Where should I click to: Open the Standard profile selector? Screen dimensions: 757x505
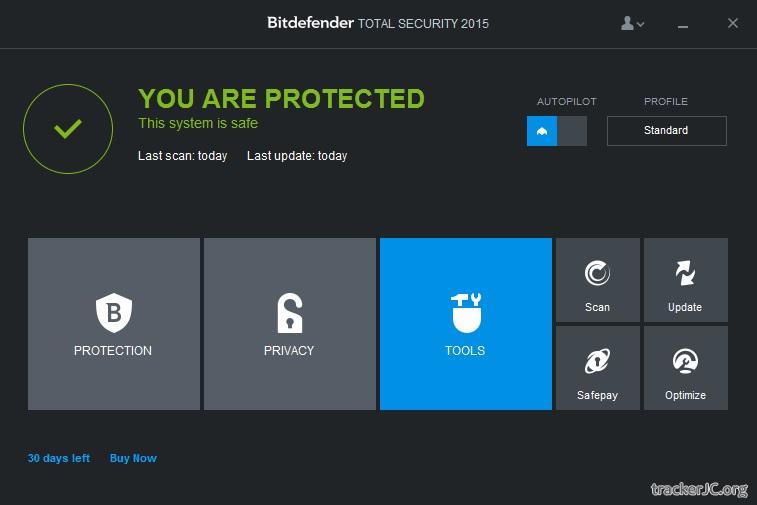[666, 131]
